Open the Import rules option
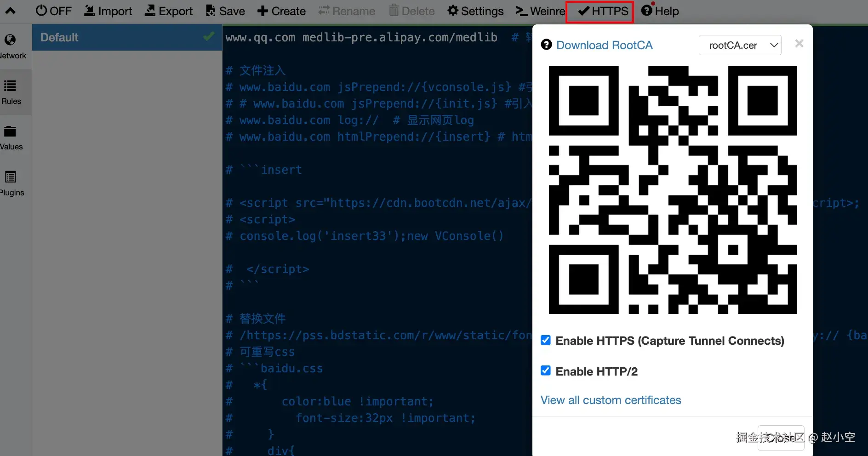The width and height of the screenshot is (868, 456). pyautogui.click(x=108, y=11)
